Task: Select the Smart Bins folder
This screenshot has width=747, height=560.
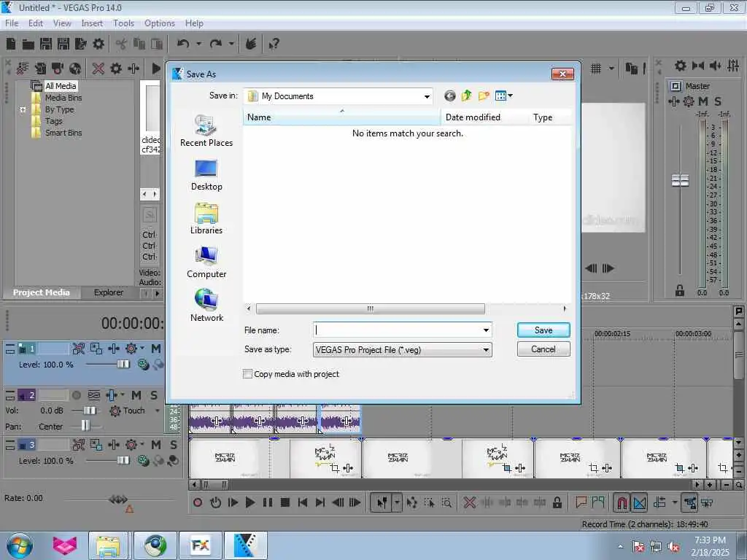Action: [x=63, y=133]
